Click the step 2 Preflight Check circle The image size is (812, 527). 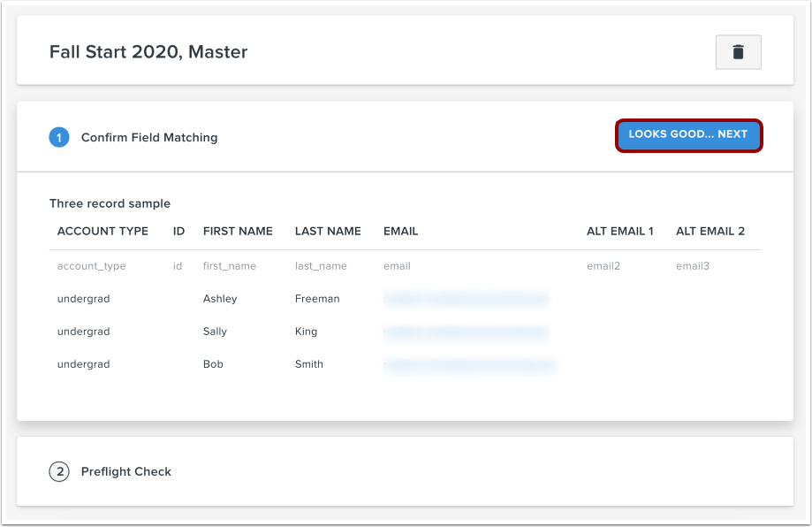click(59, 471)
